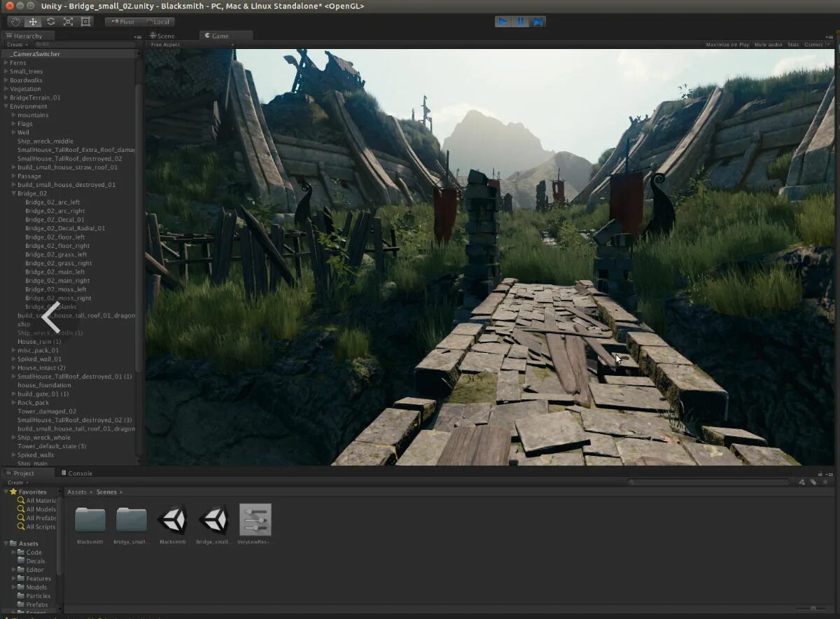The image size is (840, 619).
Task: Expand the Rock_pack object
Action: [14, 403]
